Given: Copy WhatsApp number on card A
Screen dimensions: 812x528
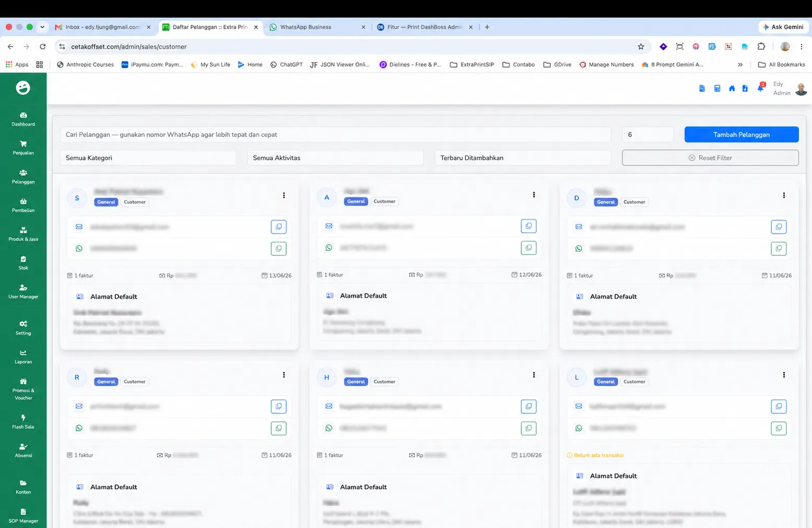Looking at the screenshot, I should [529, 248].
